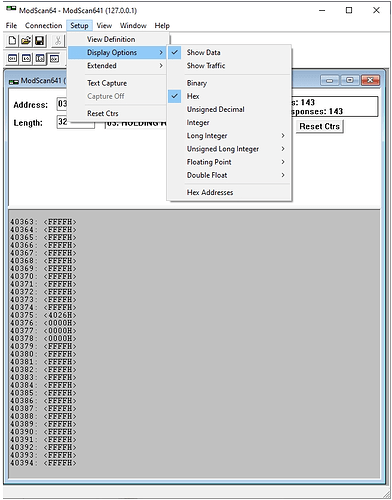
Task: Close the ModScan641 child window
Action: [370, 80]
